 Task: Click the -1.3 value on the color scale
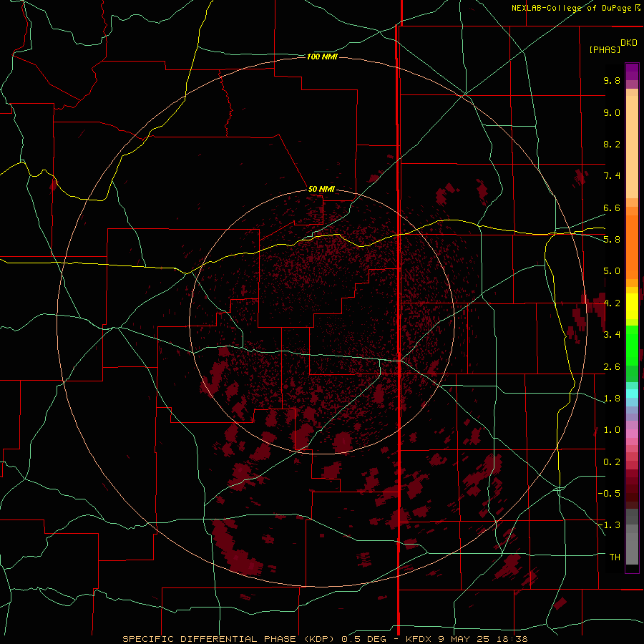point(609,525)
